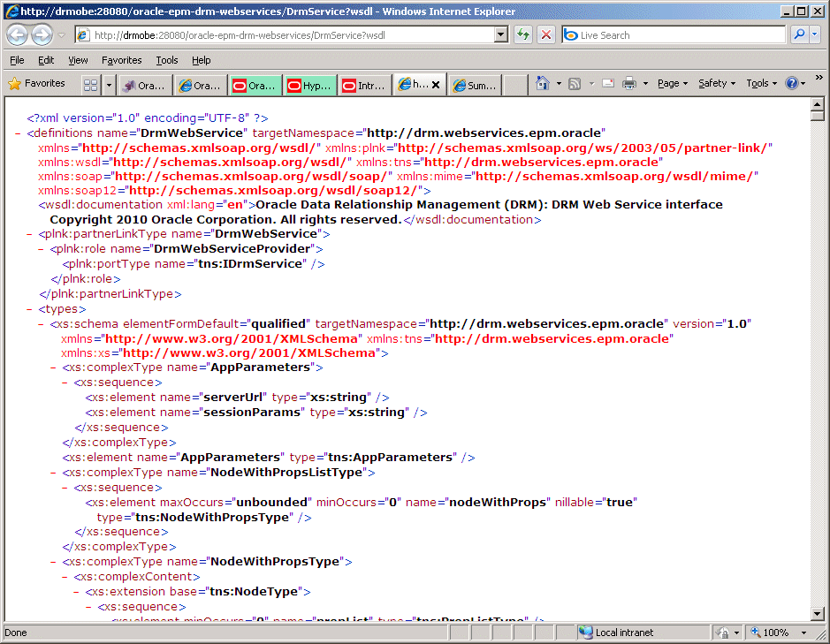830x644 pixels.
Task: Open the Home button dropdown arrow
Action: (x=559, y=84)
